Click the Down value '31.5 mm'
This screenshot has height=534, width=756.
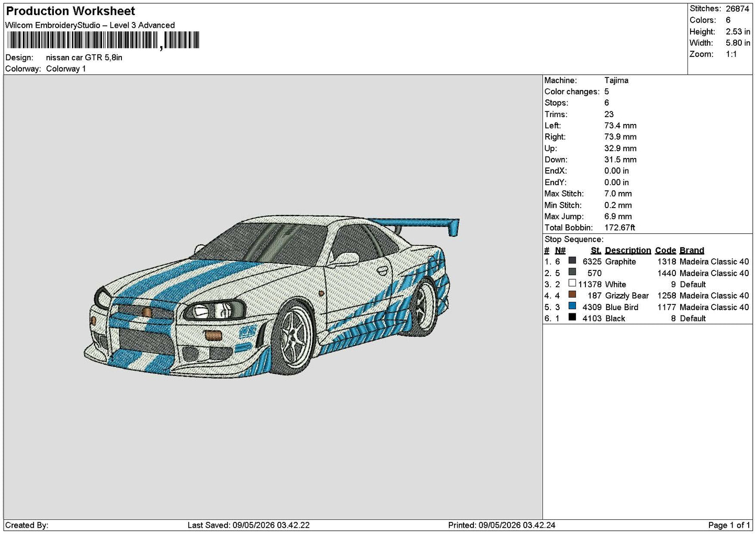click(x=620, y=160)
